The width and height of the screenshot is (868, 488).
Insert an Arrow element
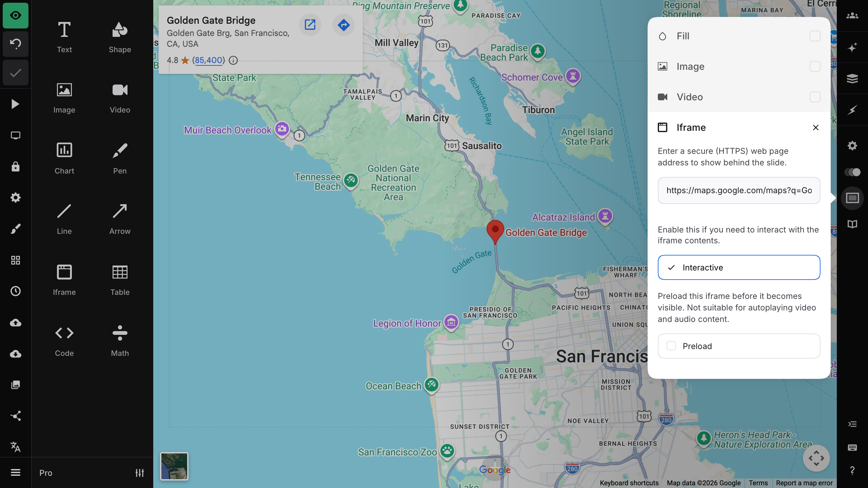[120, 219]
